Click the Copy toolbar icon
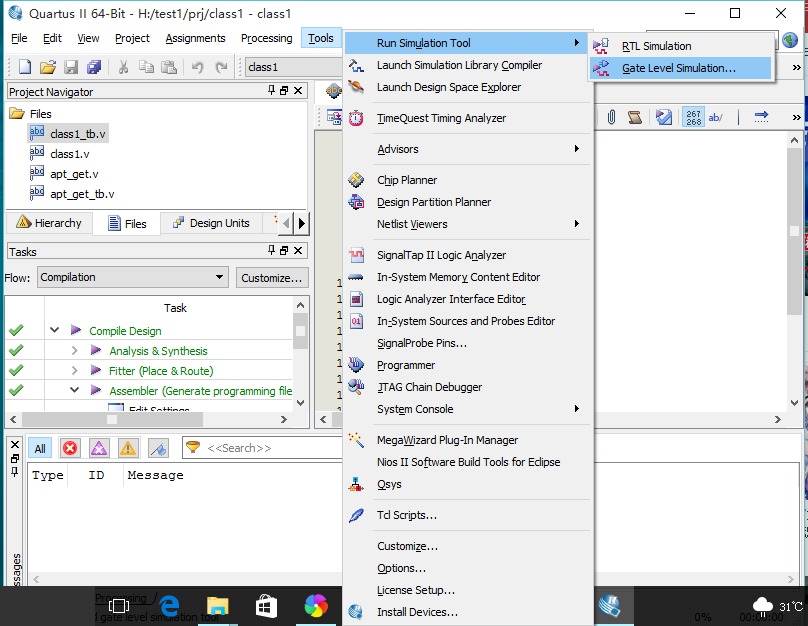 click(x=146, y=67)
